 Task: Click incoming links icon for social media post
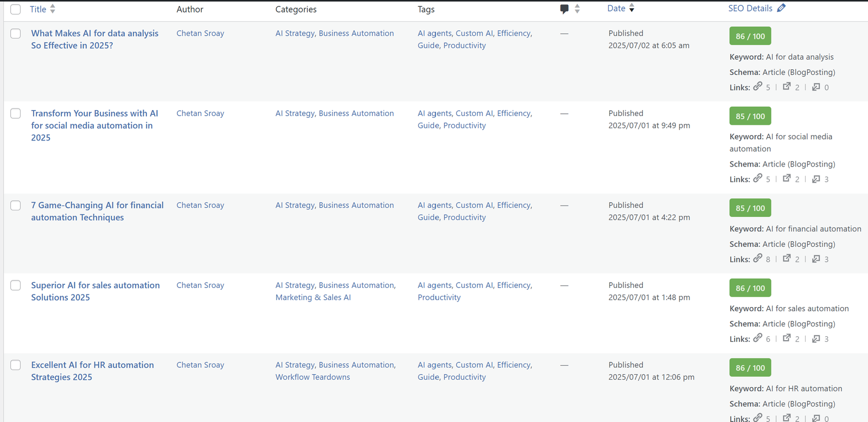tap(816, 178)
